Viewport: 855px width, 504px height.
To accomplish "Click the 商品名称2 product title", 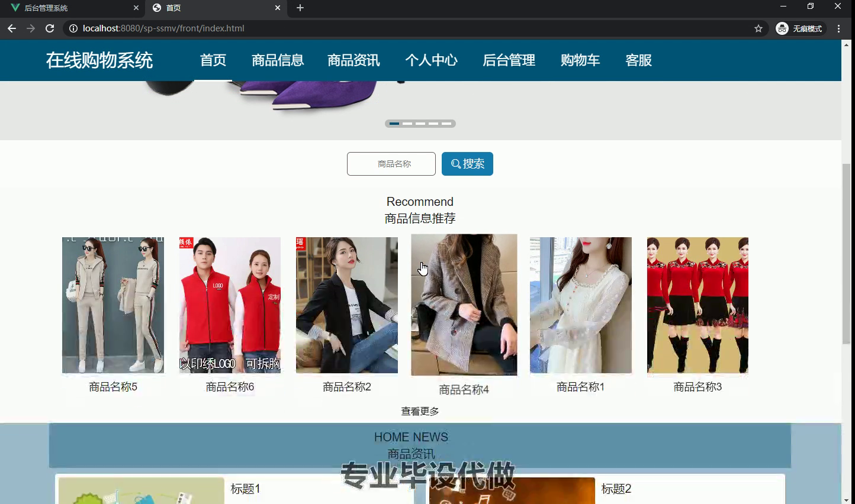I will pos(347,387).
